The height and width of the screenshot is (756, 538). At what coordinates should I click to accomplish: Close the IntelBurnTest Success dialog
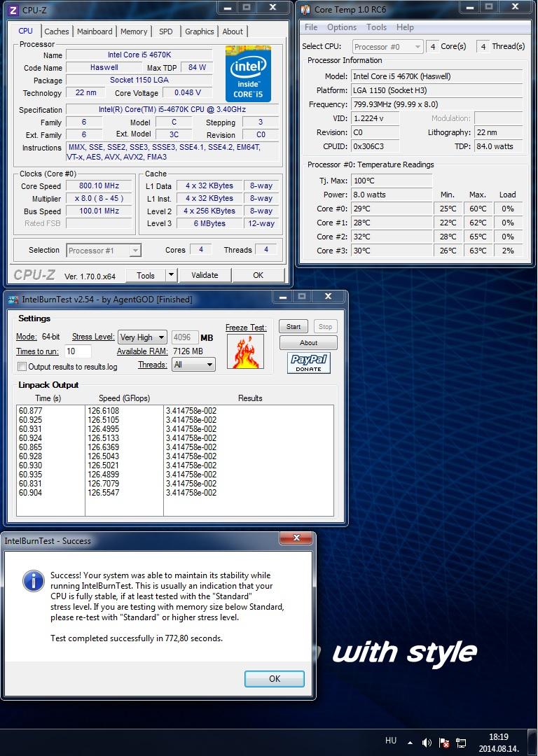click(296, 538)
